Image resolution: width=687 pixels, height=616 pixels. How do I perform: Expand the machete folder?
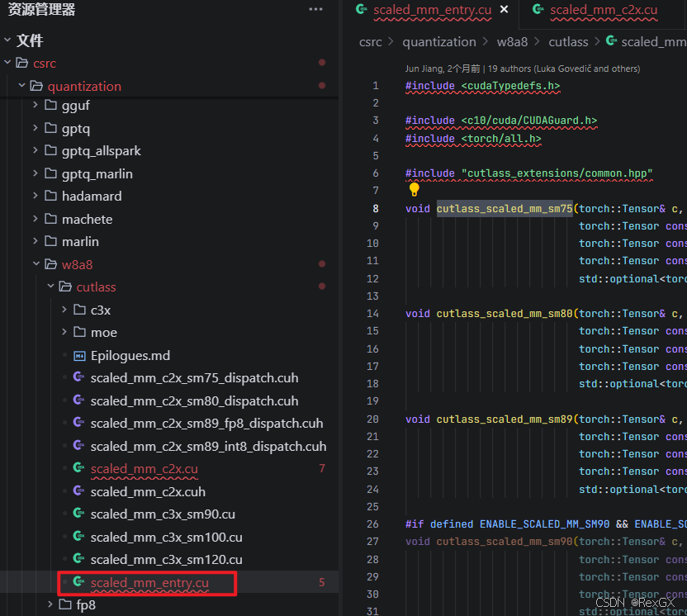(x=36, y=219)
